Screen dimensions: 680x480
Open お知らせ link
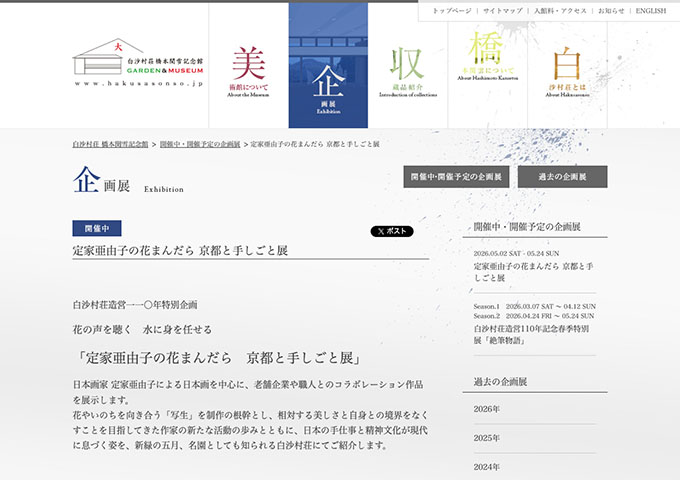point(611,11)
